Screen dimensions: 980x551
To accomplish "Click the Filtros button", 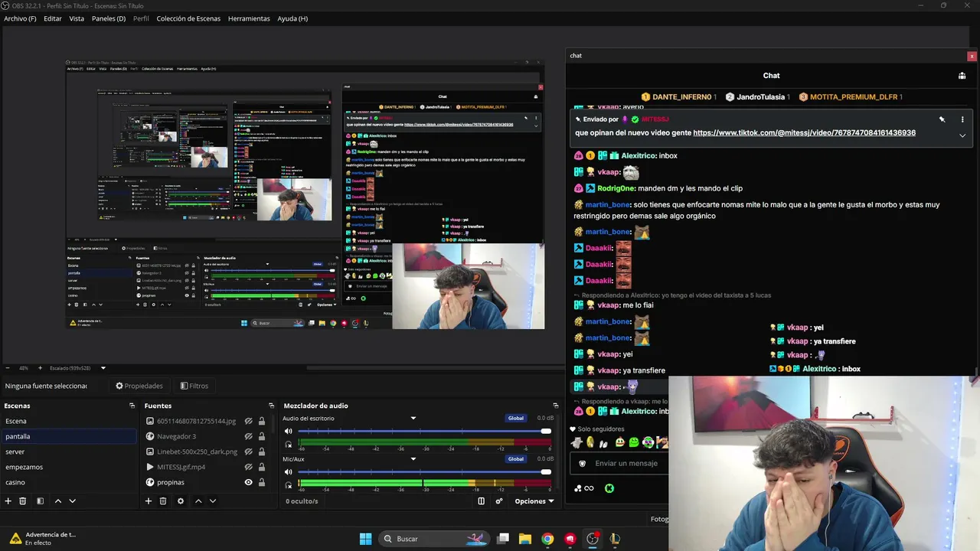I will click(194, 386).
